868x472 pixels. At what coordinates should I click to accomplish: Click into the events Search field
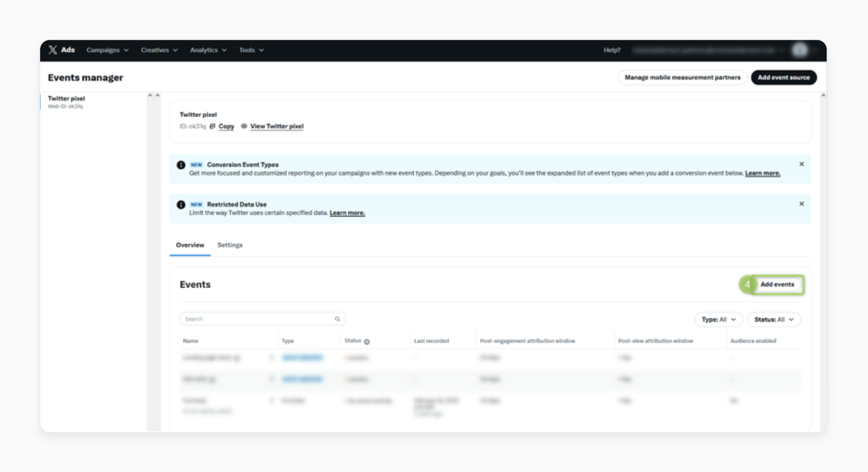[262, 319]
